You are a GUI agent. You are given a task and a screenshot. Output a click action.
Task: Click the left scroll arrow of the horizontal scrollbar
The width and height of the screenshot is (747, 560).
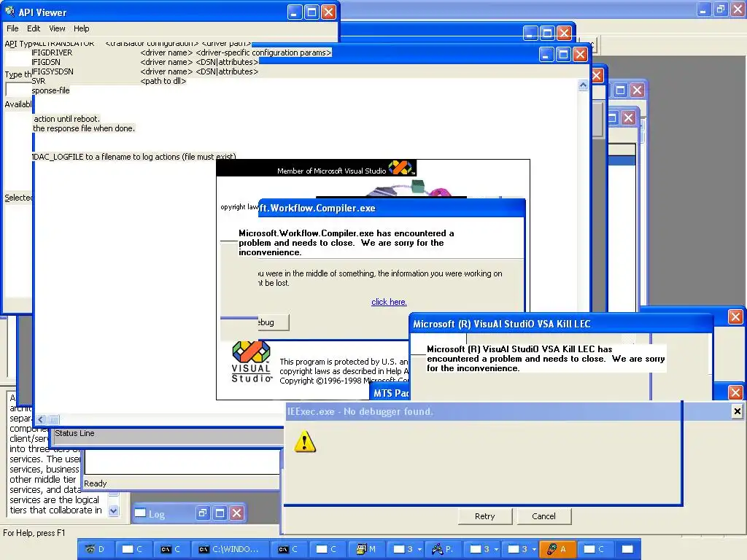pos(41,419)
